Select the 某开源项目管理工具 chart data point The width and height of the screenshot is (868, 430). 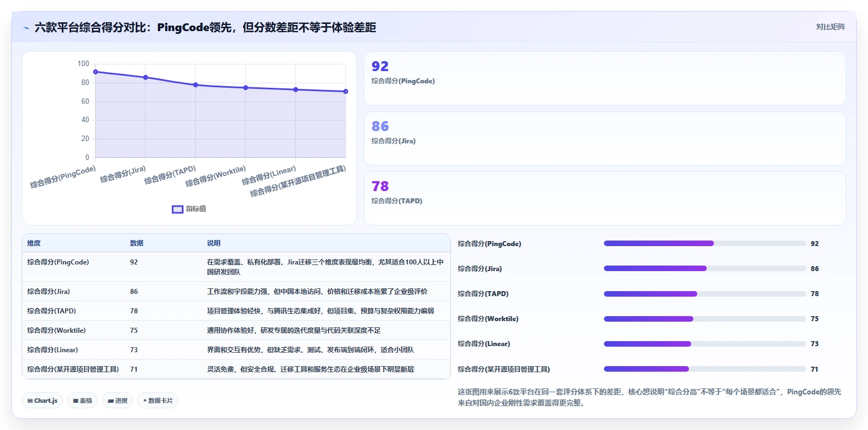coord(346,92)
